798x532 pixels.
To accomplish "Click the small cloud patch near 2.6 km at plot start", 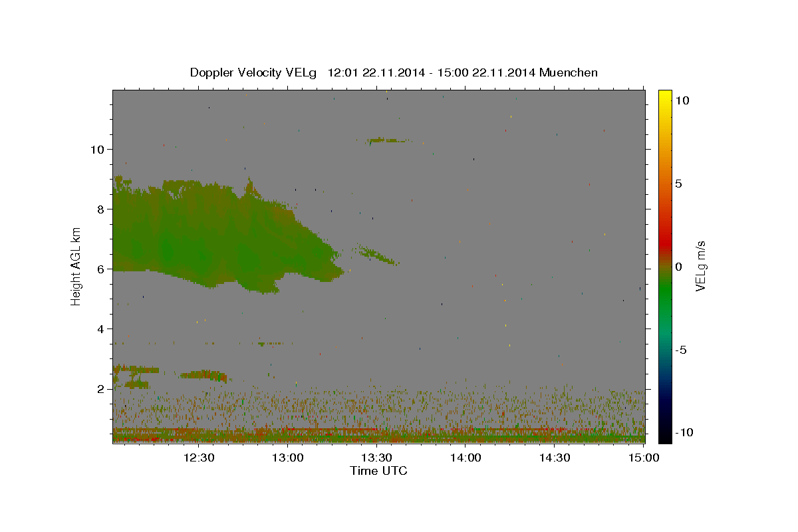I will [136, 369].
